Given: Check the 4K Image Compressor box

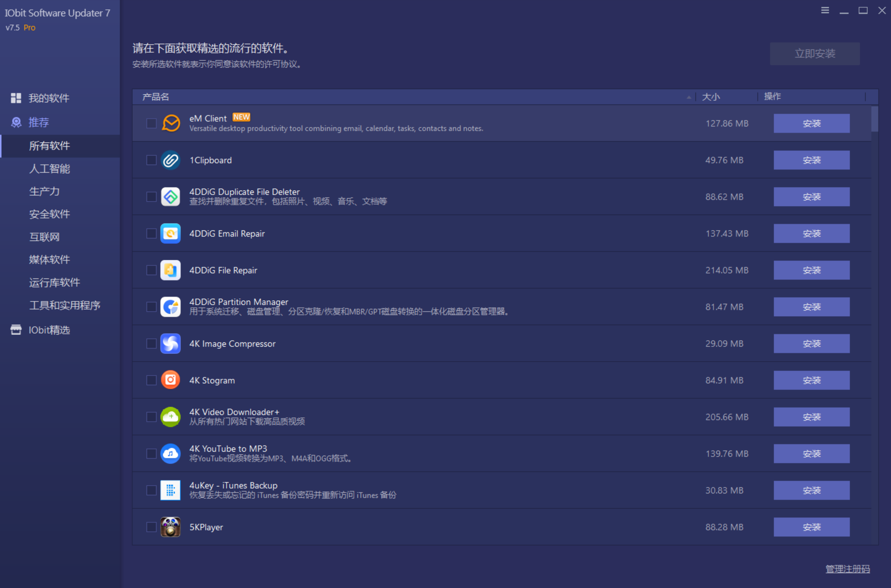Looking at the screenshot, I should pos(151,344).
